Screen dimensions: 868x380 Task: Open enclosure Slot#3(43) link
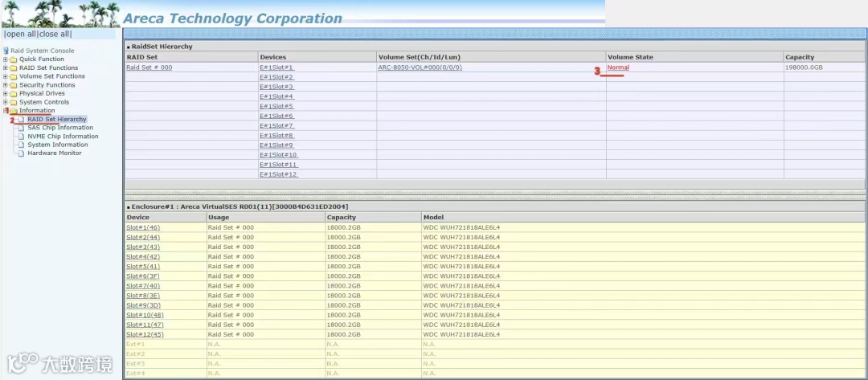pyautogui.click(x=143, y=247)
